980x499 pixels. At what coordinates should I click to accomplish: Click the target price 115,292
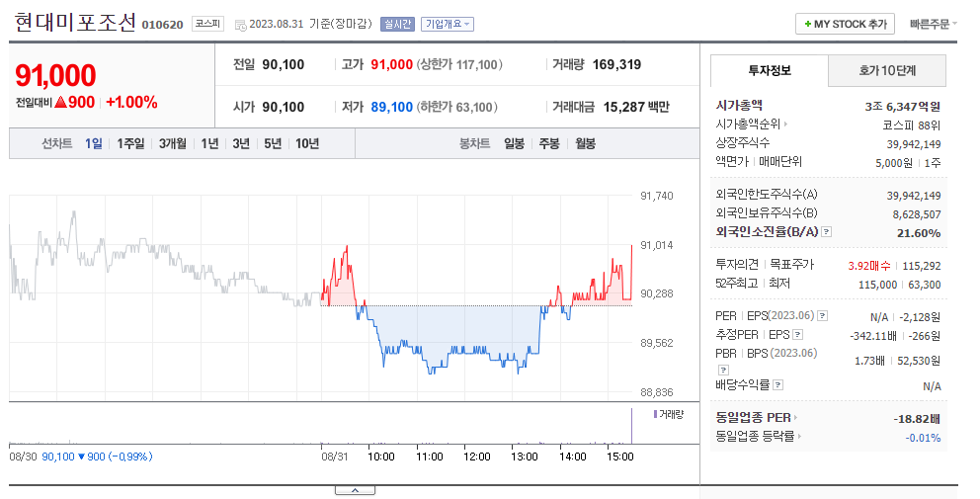(x=922, y=266)
